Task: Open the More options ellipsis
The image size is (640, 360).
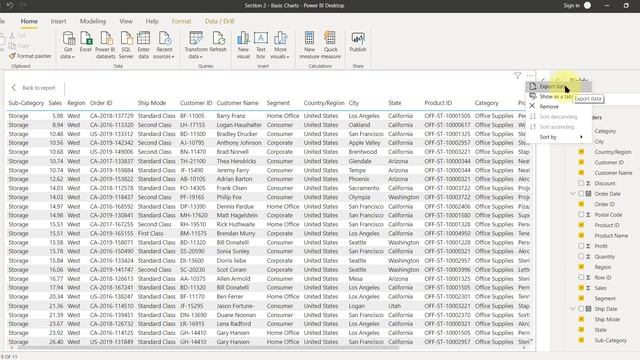Action: (530, 76)
